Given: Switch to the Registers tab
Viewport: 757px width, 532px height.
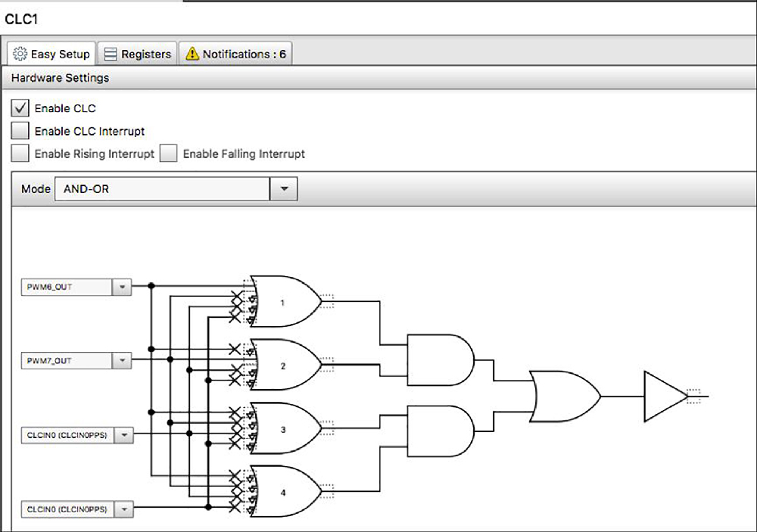Looking at the screenshot, I should (138, 54).
